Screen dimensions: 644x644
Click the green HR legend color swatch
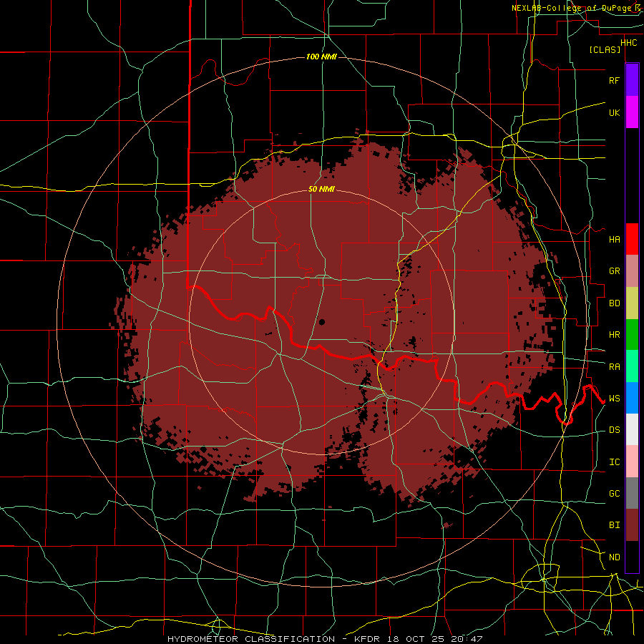pos(632,335)
